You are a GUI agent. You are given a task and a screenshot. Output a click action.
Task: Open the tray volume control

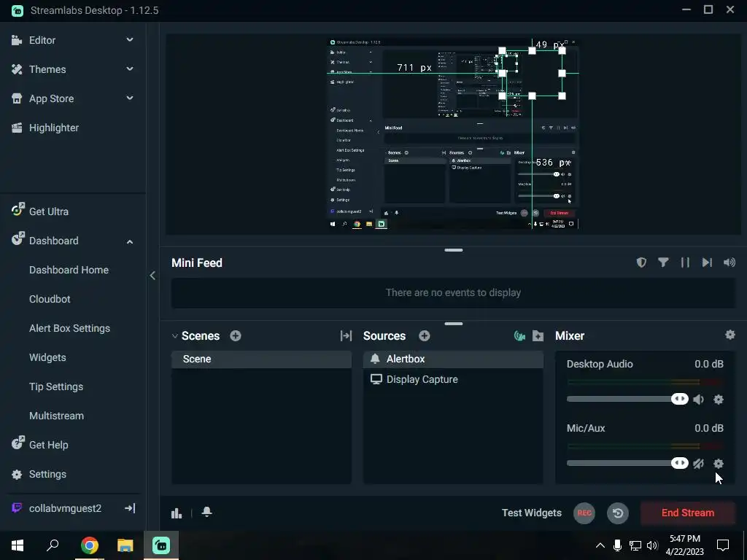tap(652, 545)
